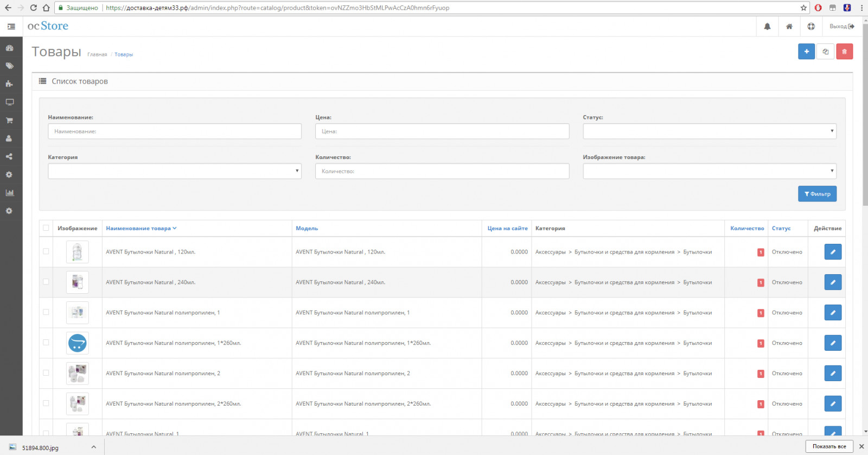Click the ocStore logo
This screenshot has width=868, height=455.
click(x=48, y=26)
